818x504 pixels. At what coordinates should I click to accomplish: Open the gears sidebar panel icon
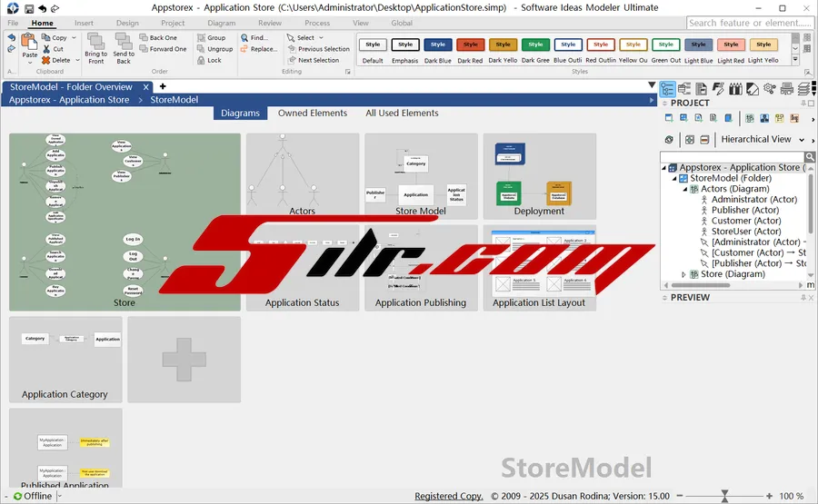(x=770, y=89)
